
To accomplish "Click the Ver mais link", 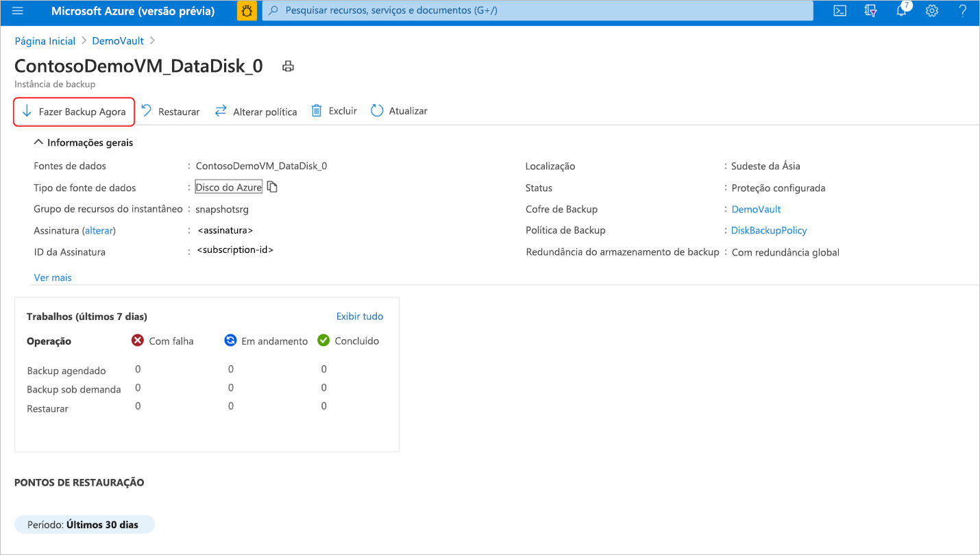I will point(53,277).
